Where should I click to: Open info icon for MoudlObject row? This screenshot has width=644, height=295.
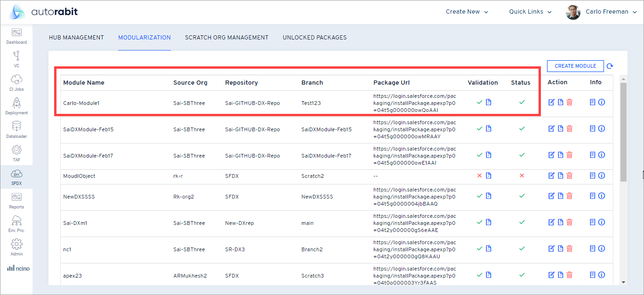[601, 175]
